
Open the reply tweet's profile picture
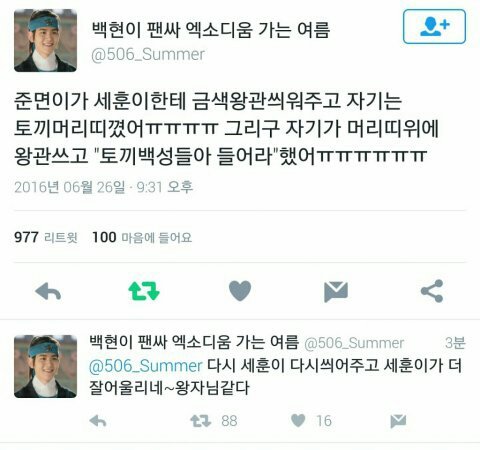(45, 366)
